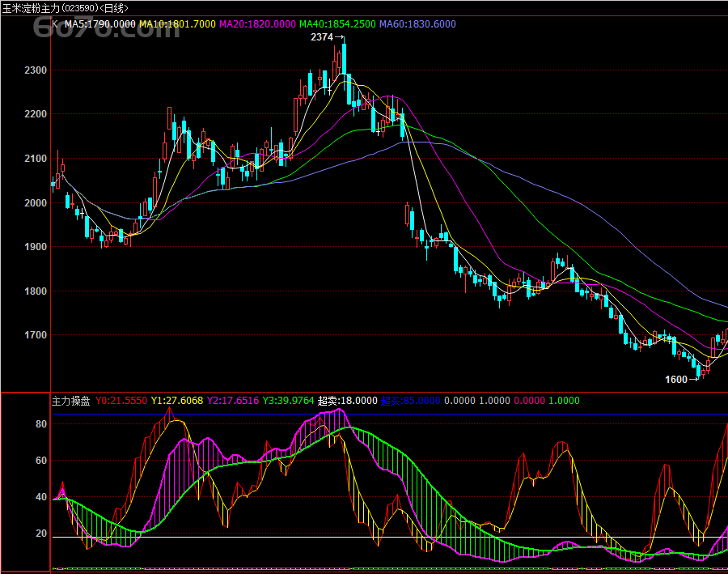
Task: Select the magenta MA20 indicator label
Action: click(256, 24)
